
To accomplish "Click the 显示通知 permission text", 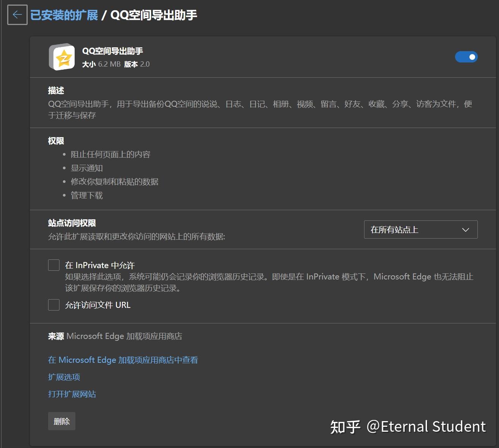I will click(87, 168).
